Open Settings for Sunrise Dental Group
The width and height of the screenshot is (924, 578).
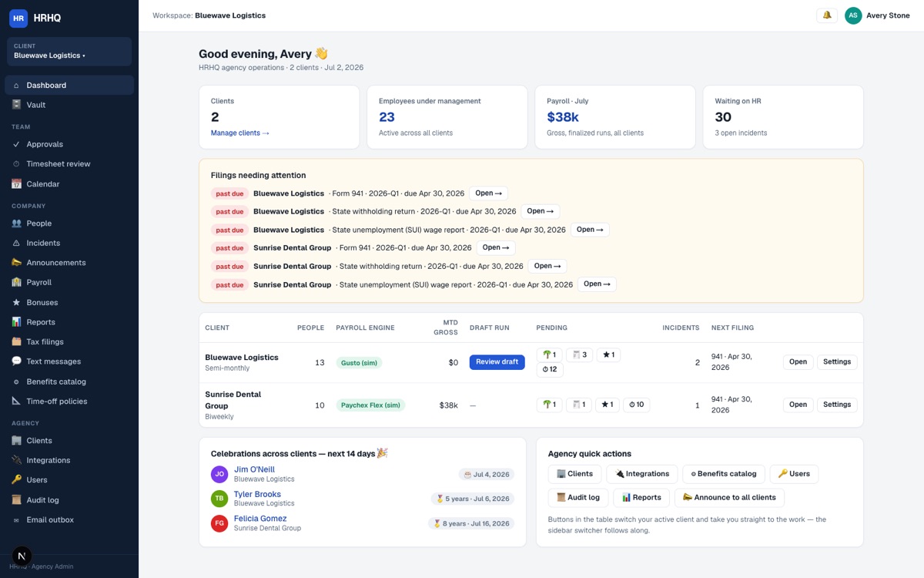click(x=837, y=405)
